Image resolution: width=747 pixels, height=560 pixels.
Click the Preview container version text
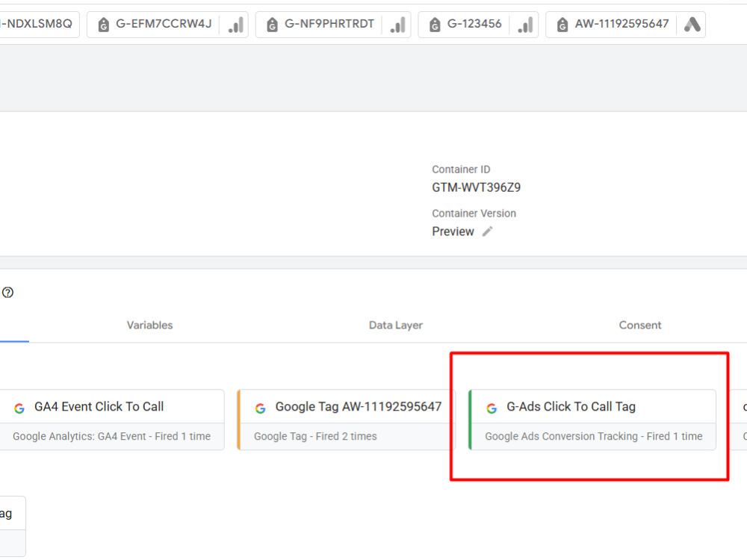[x=453, y=231]
